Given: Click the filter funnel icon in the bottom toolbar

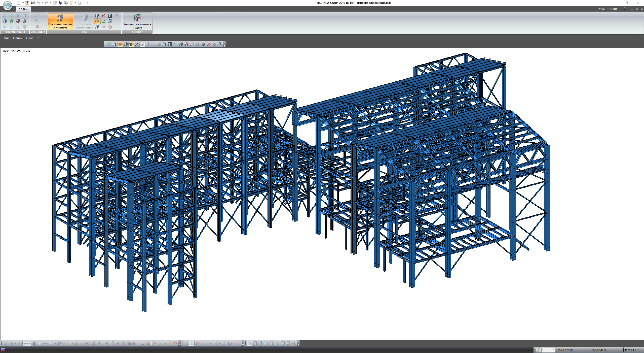Looking at the screenshot, I should [x=82, y=343].
